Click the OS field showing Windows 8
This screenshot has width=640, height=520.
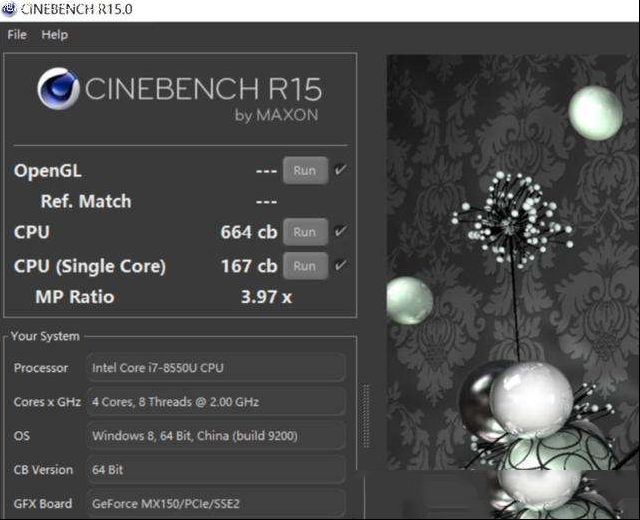(216, 436)
